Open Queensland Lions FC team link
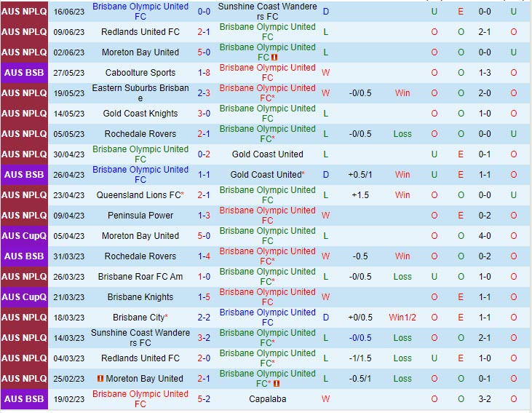Image resolution: width=532 pixels, height=413 pixels. pyautogui.click(x=138, y=195)
